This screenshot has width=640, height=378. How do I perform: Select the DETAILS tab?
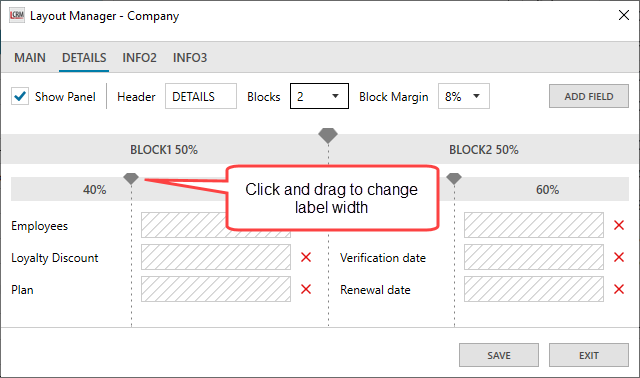(x=84, y=58)
